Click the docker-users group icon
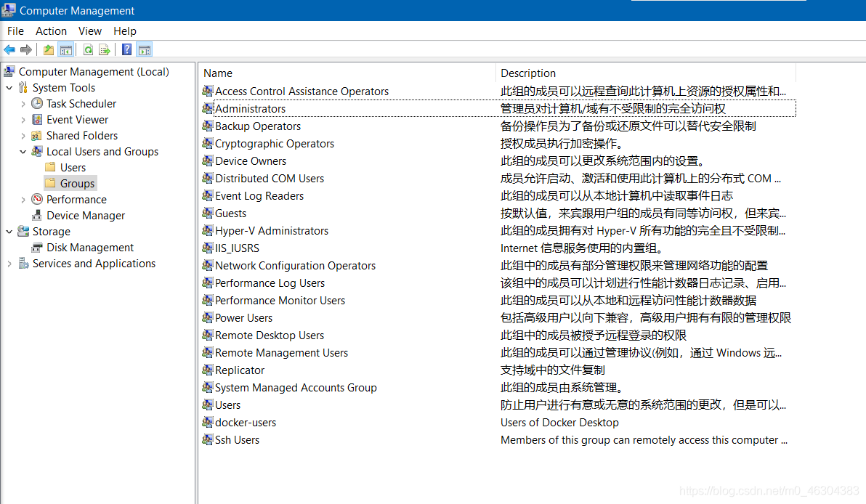 (x=208, y=423)
